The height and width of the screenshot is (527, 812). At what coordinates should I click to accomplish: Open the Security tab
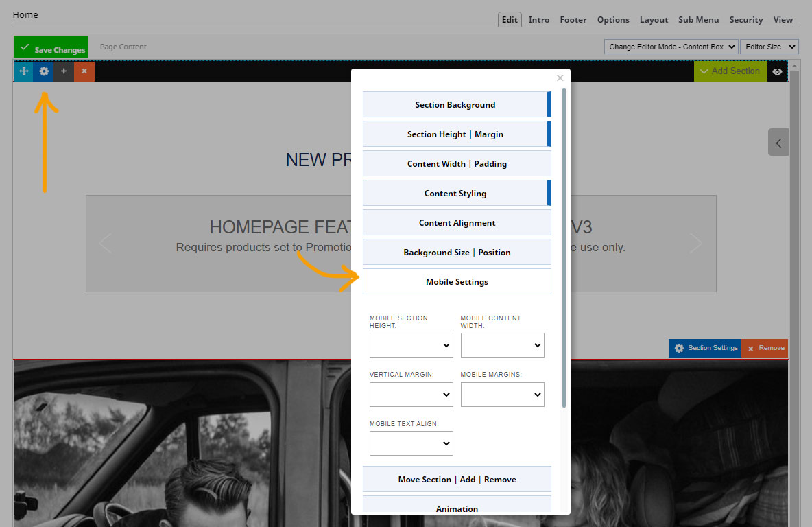745,20
